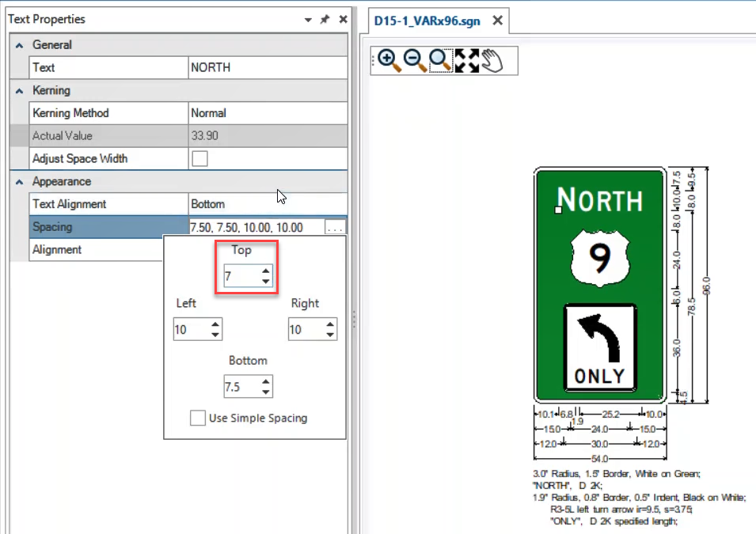Click the Fit to Extents arrows icon
This screenshot has height=534, width=756.
(x=466, y=61)
